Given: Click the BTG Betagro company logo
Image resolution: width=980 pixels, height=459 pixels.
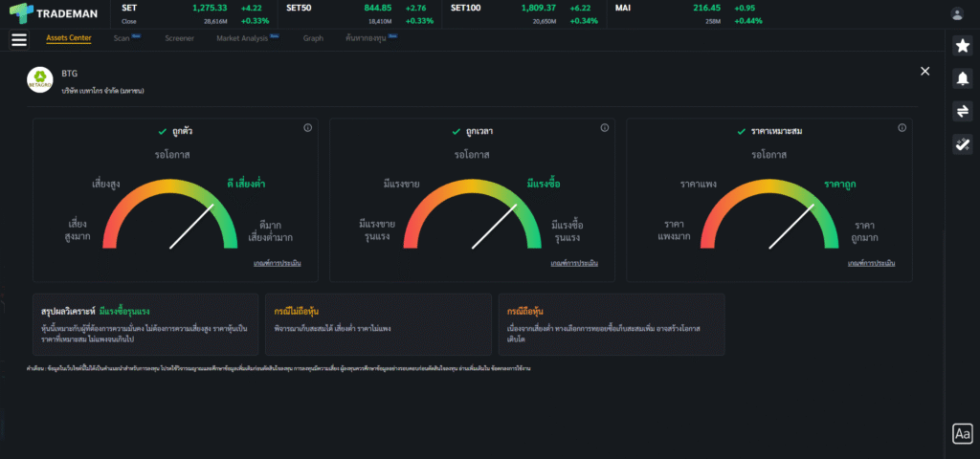Looking at the screenshot, I should tap(40, 79).
